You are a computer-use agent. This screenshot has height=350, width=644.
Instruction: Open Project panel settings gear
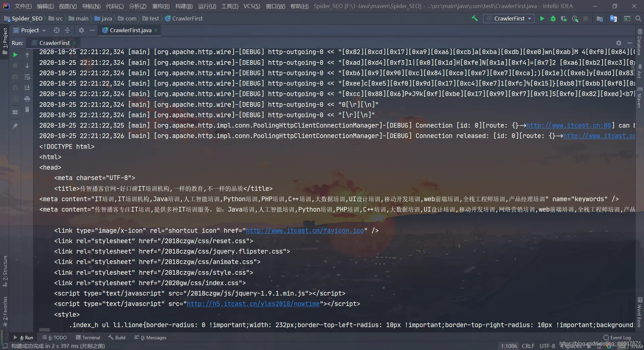point(81,30)
